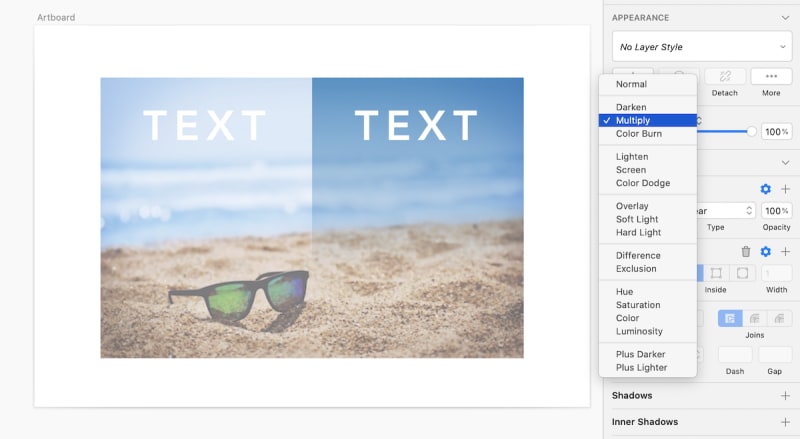Click the border Width field
800x439 pixels.
point(777,273)
